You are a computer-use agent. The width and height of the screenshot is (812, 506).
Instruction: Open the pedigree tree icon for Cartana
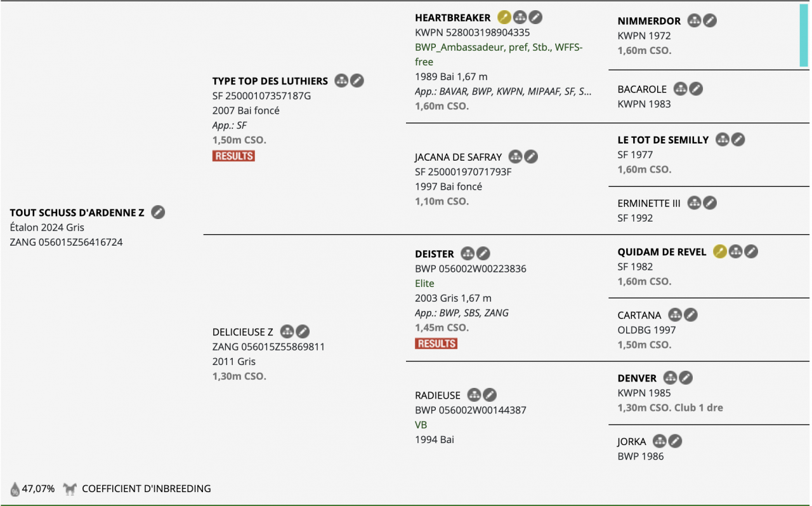tap(675, 315)
